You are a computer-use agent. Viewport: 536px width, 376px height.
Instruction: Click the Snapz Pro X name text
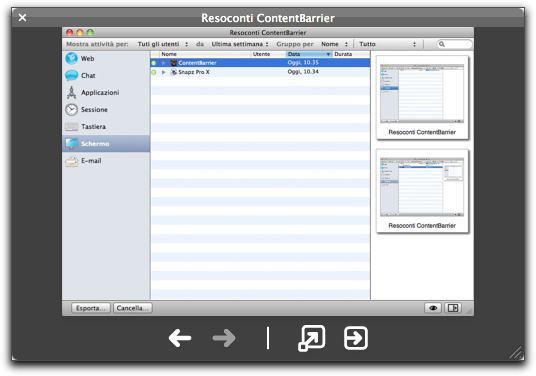point(194,72)
